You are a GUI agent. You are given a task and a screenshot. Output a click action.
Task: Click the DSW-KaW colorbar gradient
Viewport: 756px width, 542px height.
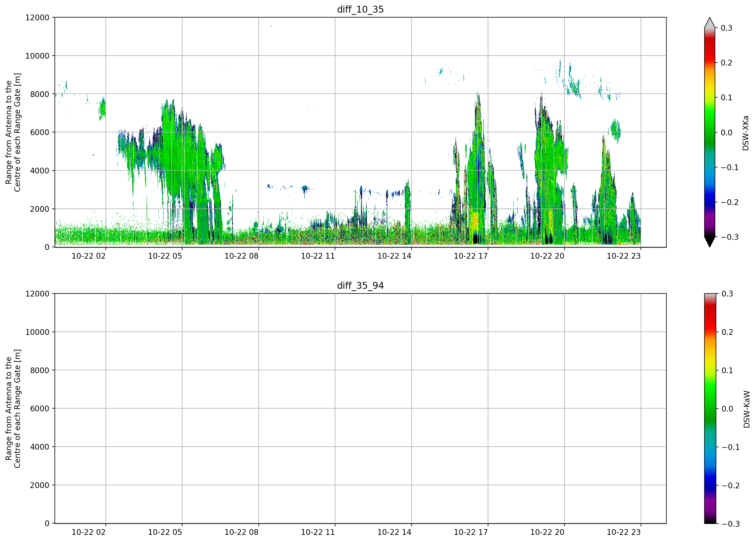tap(710, 409)
